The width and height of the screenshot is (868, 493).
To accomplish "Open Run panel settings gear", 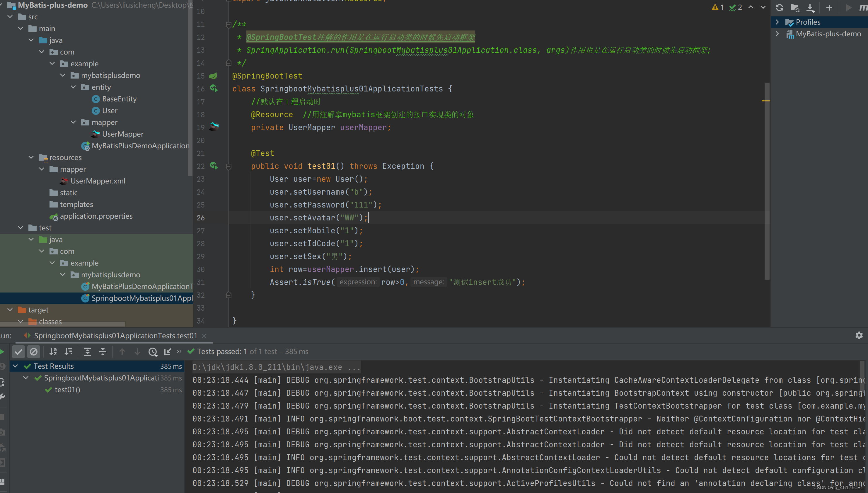I will [859, 335].
